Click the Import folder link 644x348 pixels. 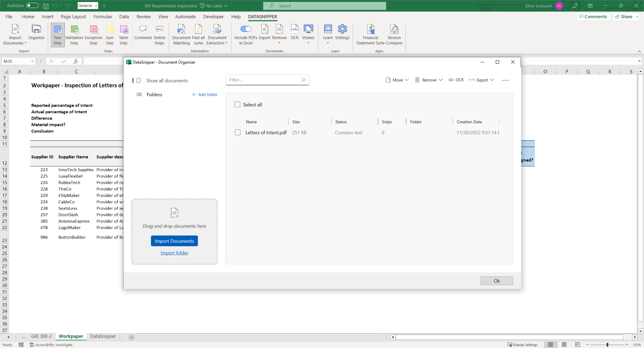174,253
